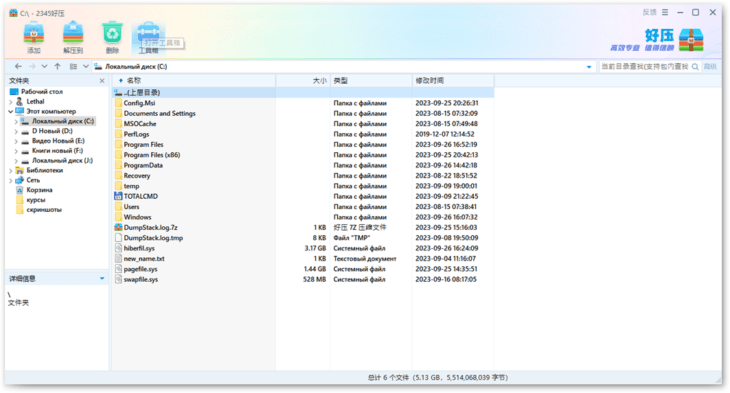Open the view mode dropdown arrow
This screenshot has width=730, height=393.
pos(86,67)
